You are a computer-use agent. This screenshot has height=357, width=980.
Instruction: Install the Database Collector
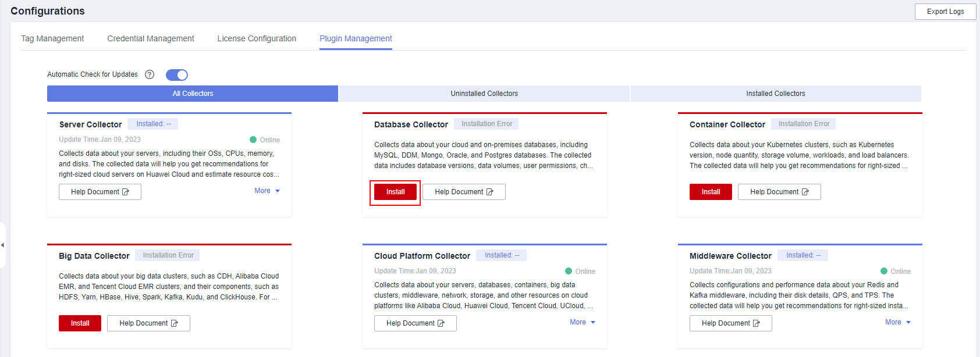click(396, 192)
